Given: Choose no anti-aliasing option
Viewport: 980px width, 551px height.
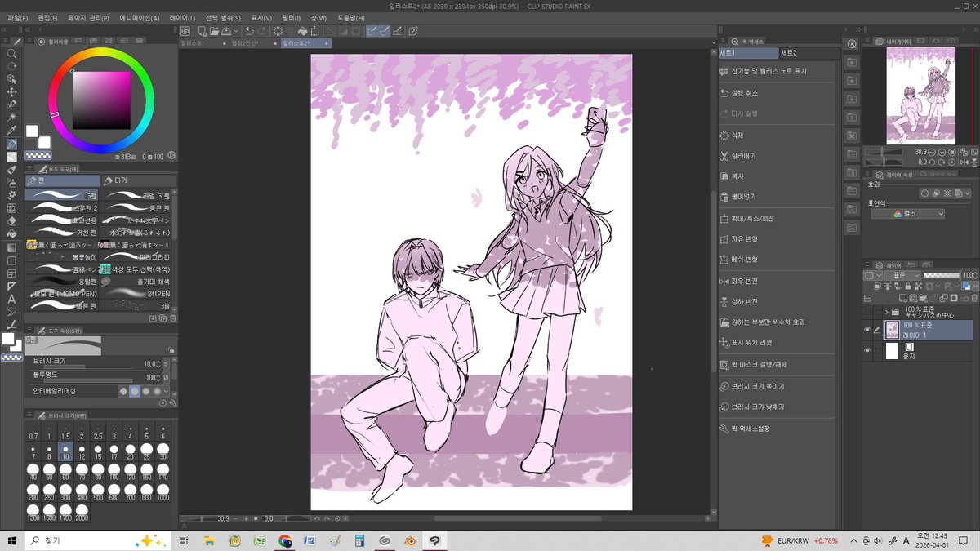Looking at the screenshot, I should pos(123,391).
